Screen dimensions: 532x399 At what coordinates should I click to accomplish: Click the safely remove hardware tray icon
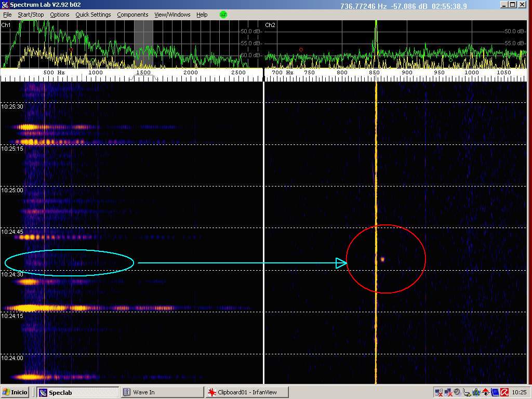click(467, 392)
